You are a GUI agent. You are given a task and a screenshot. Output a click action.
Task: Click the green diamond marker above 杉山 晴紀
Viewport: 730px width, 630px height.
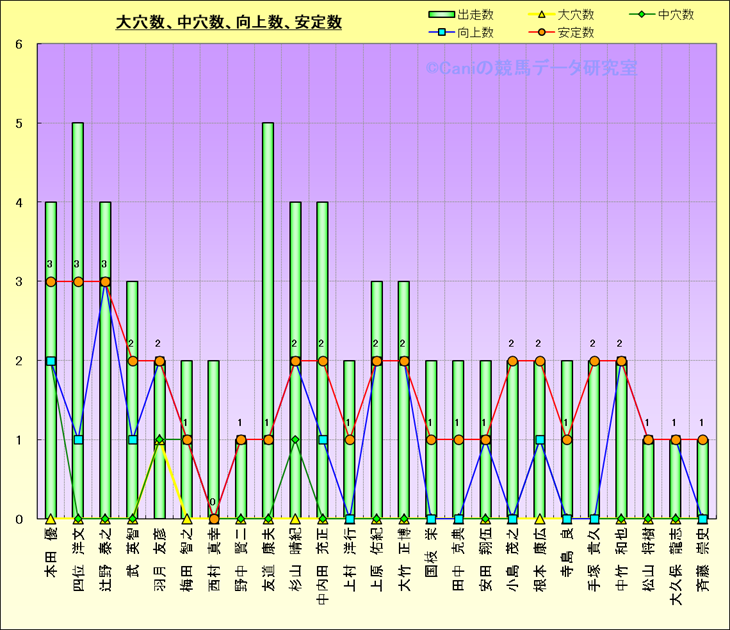point(295,440)
